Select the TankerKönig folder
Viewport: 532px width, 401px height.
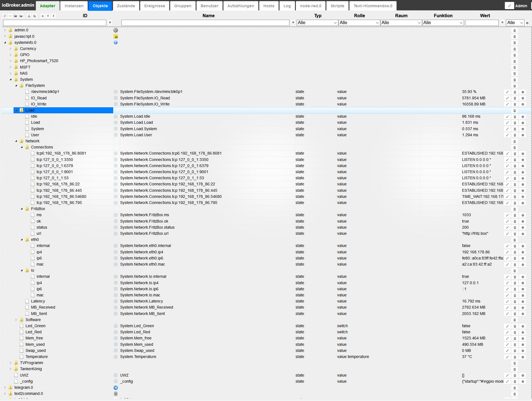[31, 369]
